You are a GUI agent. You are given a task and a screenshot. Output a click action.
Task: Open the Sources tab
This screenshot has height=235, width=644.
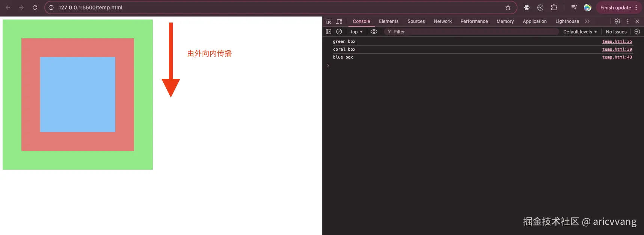[416, 21]
